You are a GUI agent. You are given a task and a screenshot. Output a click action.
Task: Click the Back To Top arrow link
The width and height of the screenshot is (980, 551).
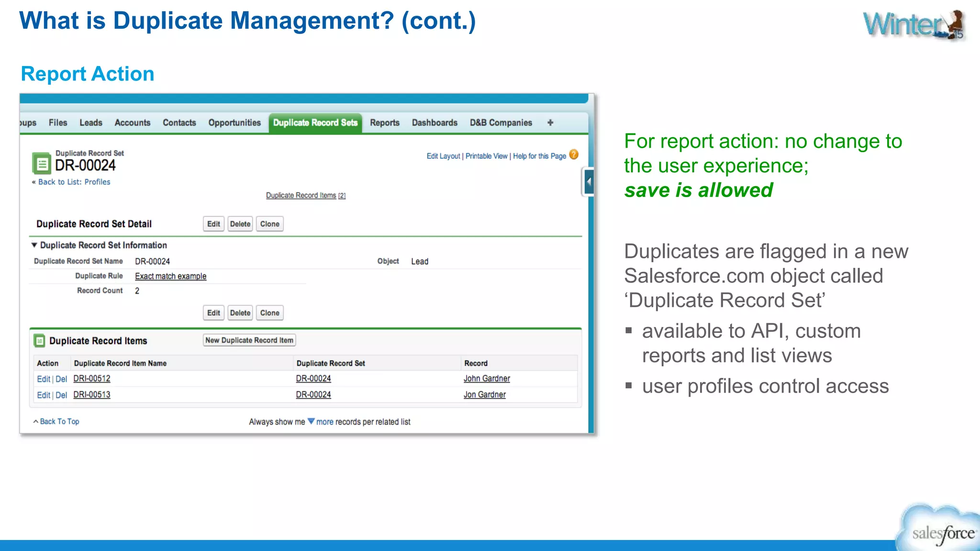point(56,421)
